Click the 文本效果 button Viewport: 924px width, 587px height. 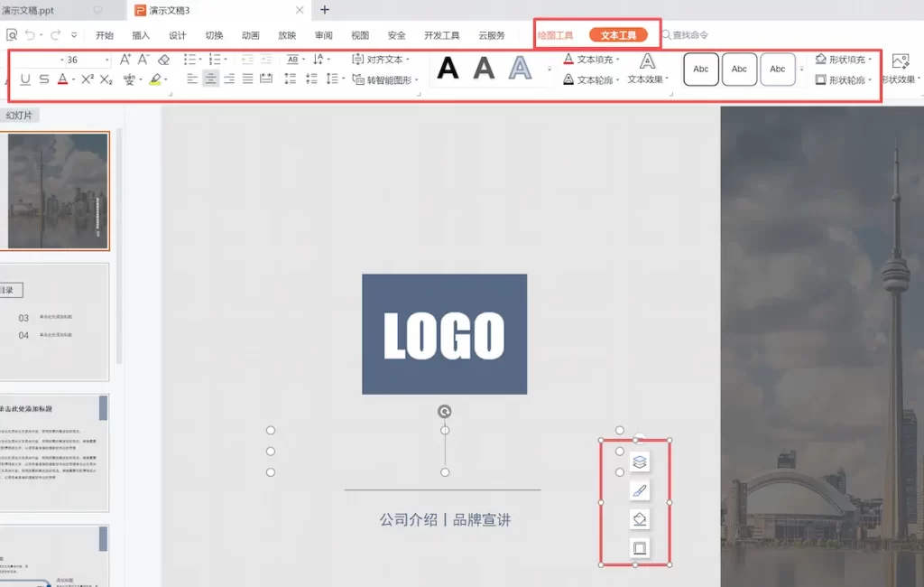pyautogui.click(x=648, y=69)
